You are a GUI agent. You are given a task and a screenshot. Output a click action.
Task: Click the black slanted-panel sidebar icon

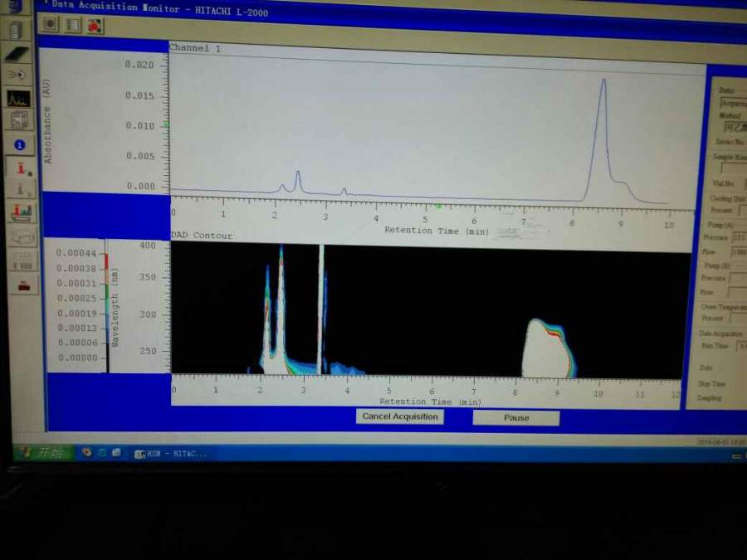tap(17, 54)
